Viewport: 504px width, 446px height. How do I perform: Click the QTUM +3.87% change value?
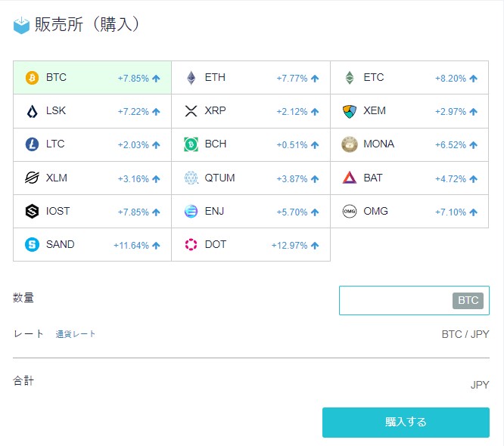point(292,179)
